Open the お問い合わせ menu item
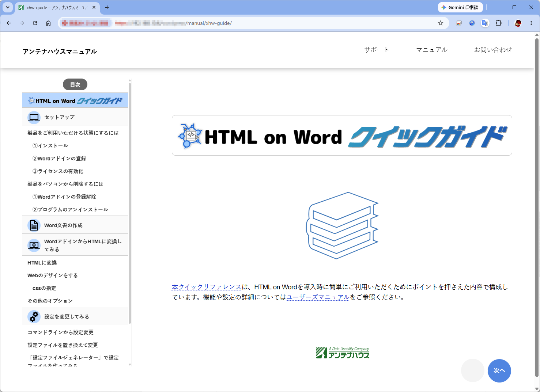The image size is (540, 392). (493, 50)
